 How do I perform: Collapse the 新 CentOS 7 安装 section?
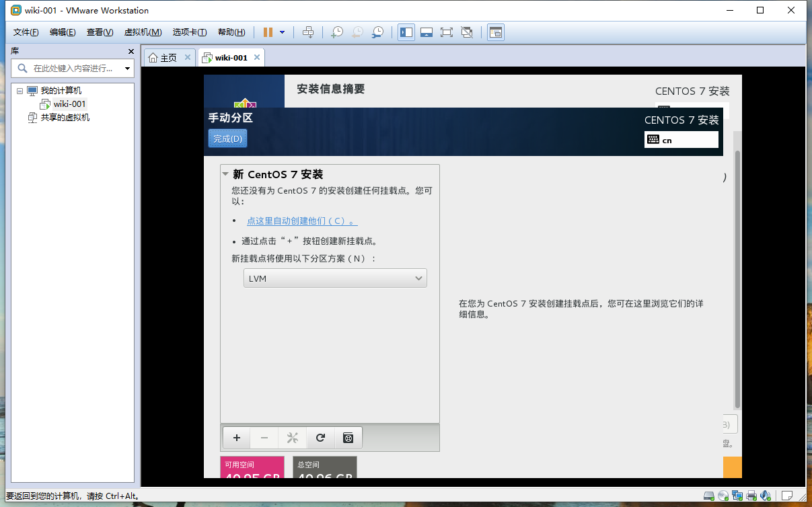point(225,174)
